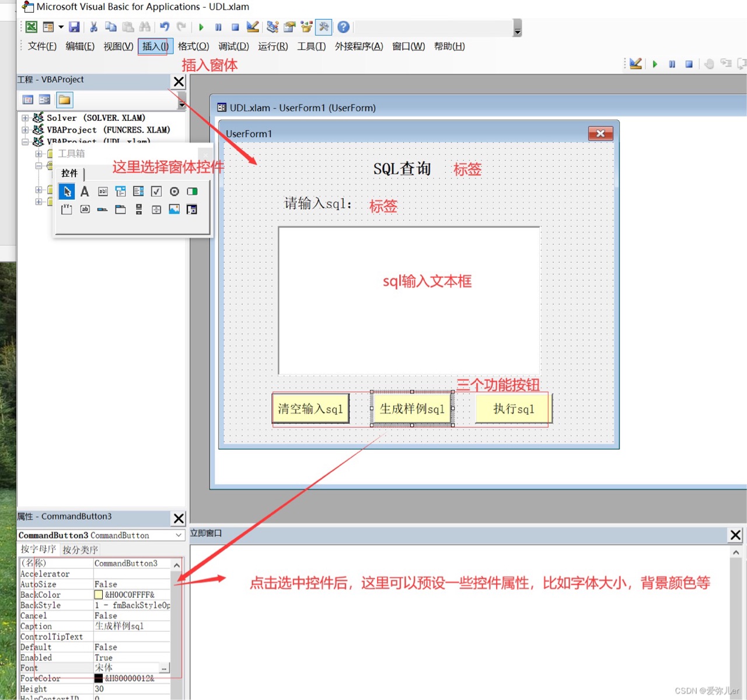Image resolution: width=747 pixels, height=700 pixels.
Task: Expand the VBAProject (FUNCRES.XLAM) node
Action: click(25, 130)
